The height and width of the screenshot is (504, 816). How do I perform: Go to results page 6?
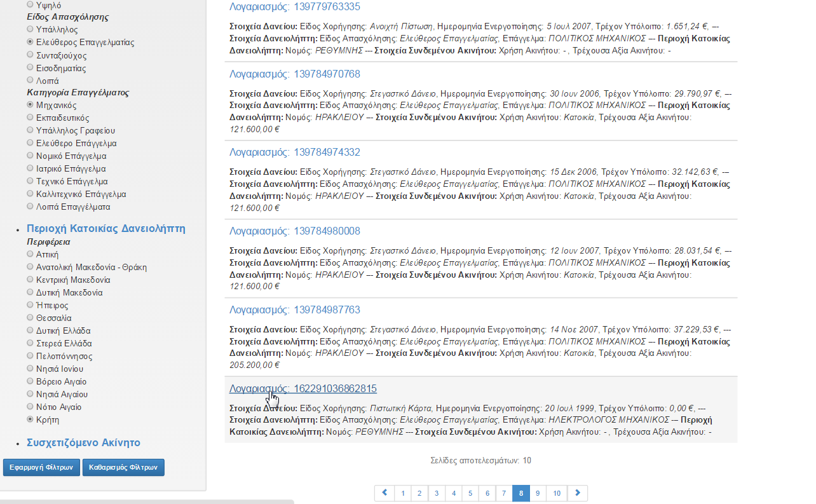pyautogui.click(x=487, y=493)
